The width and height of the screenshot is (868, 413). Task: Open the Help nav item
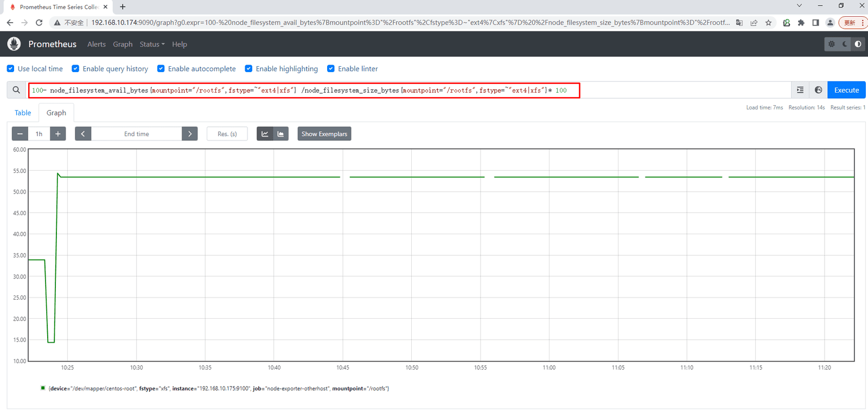[x=180, y=44]
